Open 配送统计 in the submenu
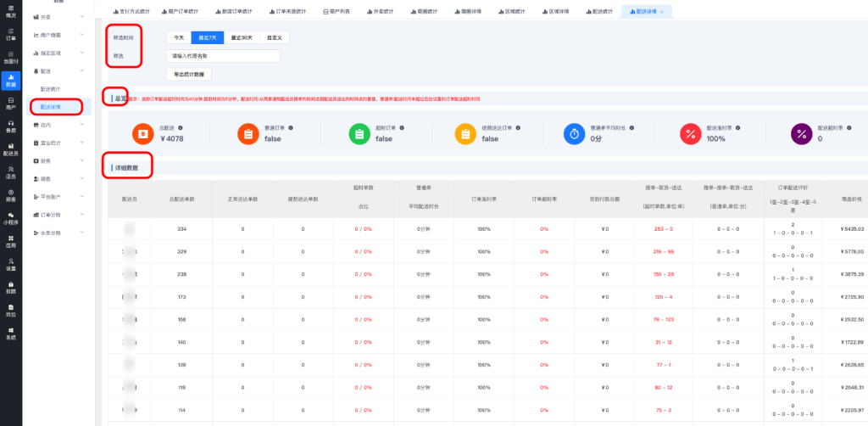This screenshot has height=426, width=868. tap(51, 88)
